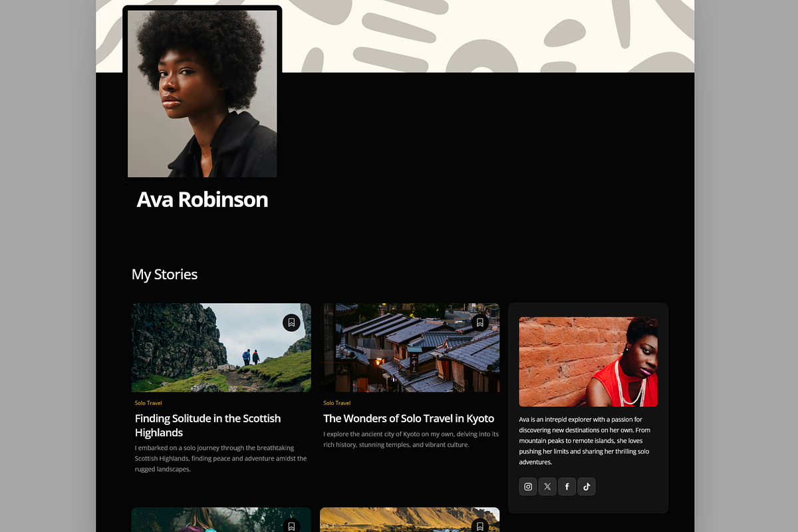View Ava Robinson's large profile portrait
The image size is (798, 532).
(202, 94)
